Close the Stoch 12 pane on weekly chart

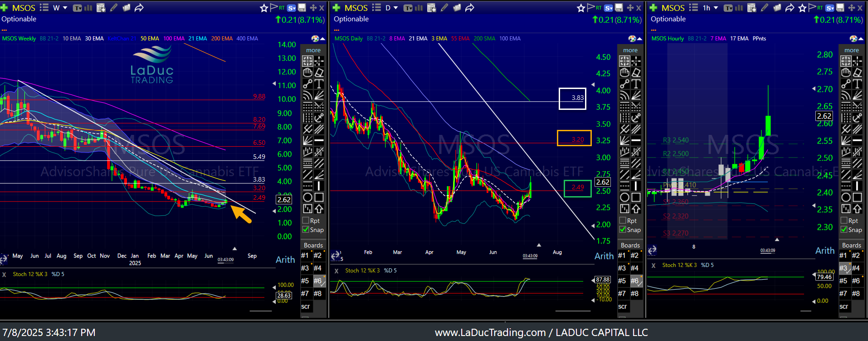tap(4, 274)
